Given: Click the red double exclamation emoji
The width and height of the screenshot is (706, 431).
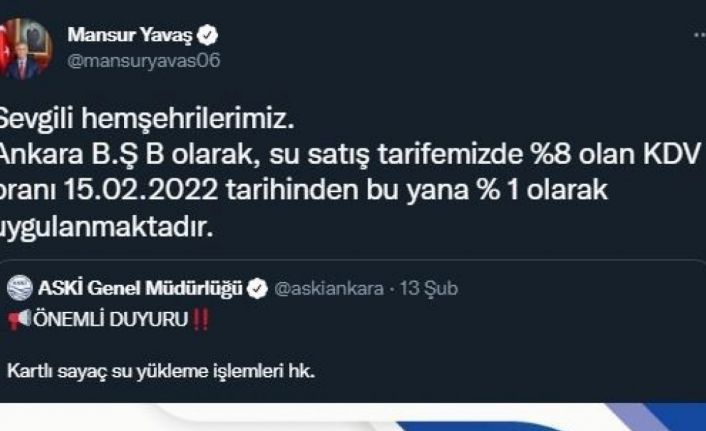Looking at the screenshot, I should point(200,319).
